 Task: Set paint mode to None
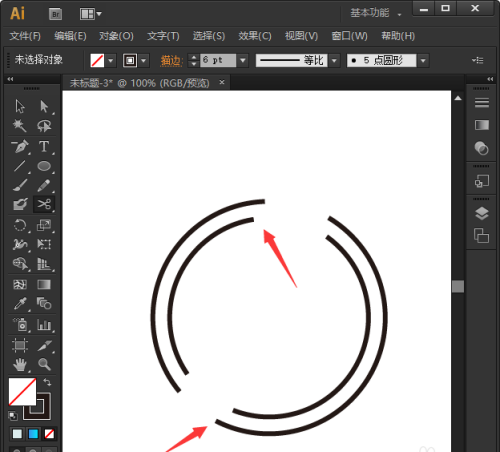(x=49, y=434)
